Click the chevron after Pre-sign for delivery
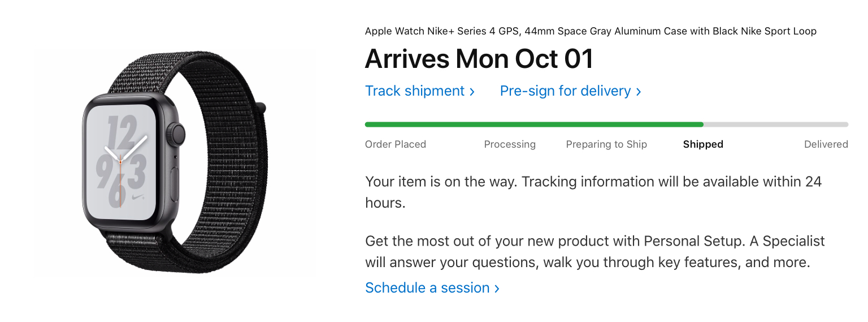 pyautogui.click(x=639, y=92)
